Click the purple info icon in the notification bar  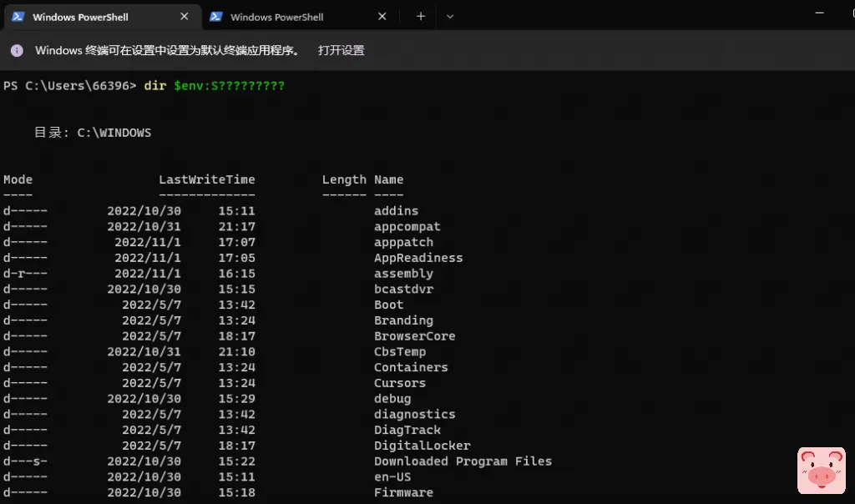(x=17, y=51)
